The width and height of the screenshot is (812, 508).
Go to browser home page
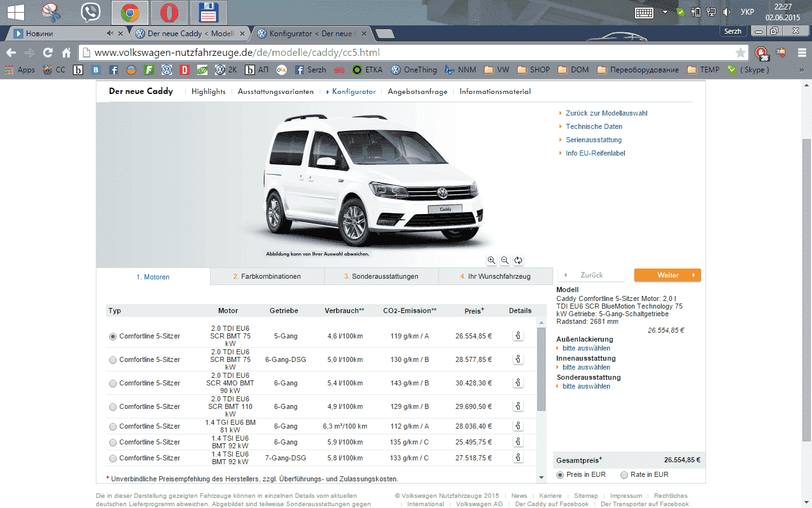click(66, 53)
